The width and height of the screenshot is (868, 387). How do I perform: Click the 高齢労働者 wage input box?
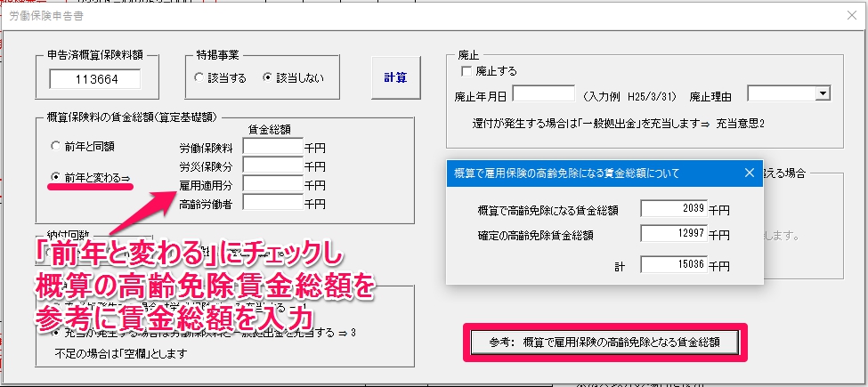coord(272,202)
